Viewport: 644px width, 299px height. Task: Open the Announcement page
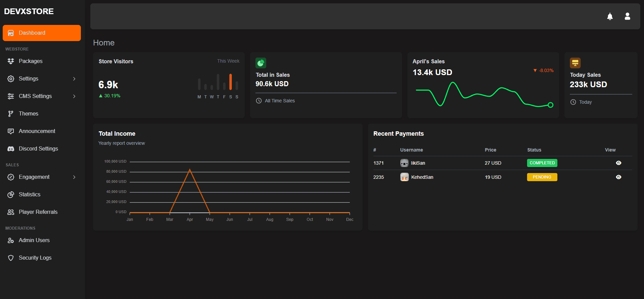(42, 131)
